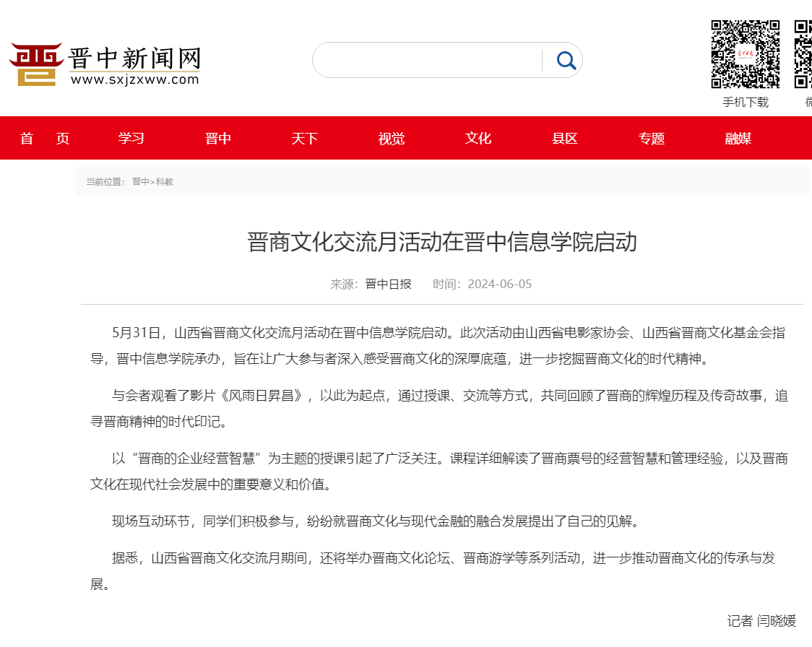Open the 首页 navigation item
812x647 pixels.
[x=45, y=138]
